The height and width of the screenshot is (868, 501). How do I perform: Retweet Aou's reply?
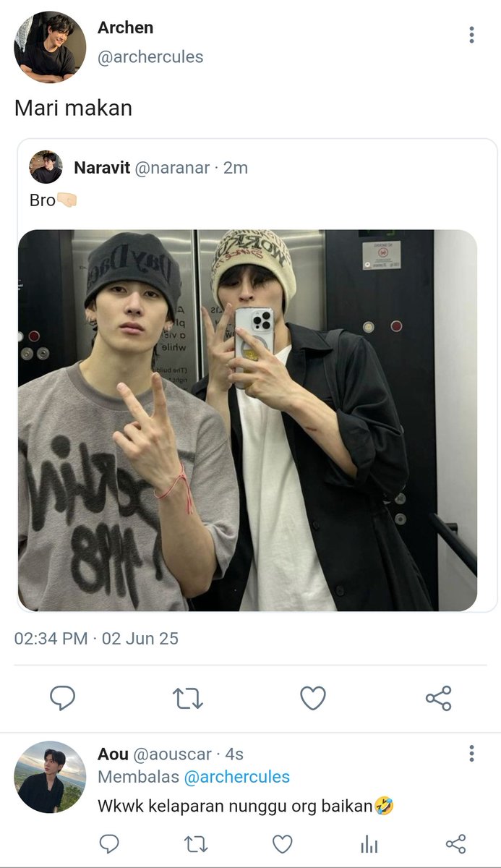[x=196, y=843]
